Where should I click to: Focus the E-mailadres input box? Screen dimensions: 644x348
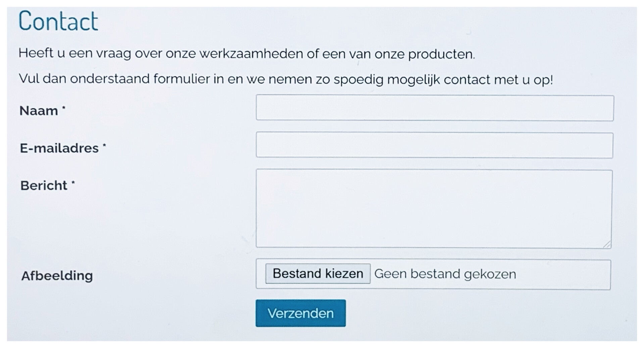[434, 146]
